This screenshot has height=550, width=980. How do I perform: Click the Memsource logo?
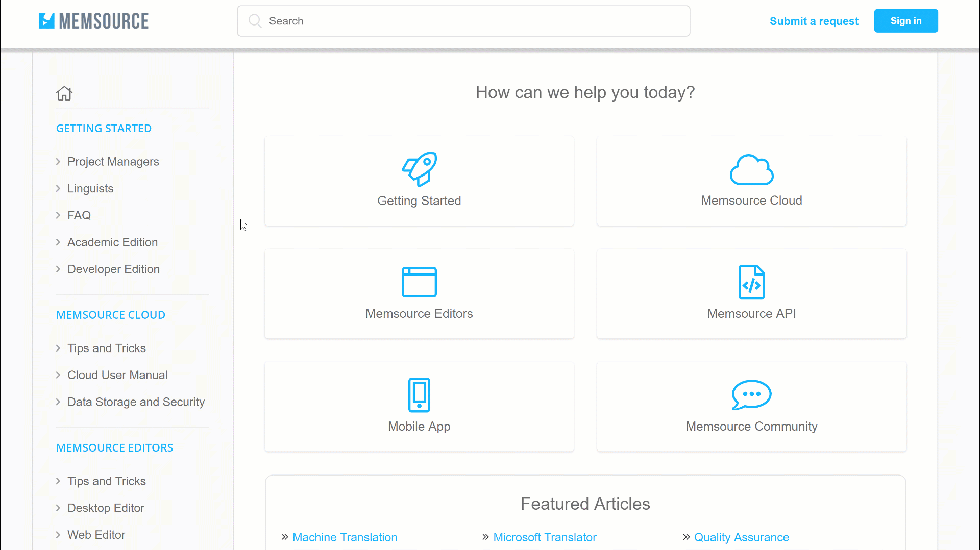94,21
